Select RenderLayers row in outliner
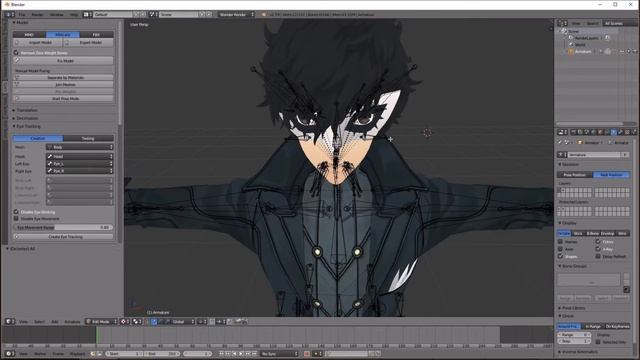 click(x=586, y=38)
